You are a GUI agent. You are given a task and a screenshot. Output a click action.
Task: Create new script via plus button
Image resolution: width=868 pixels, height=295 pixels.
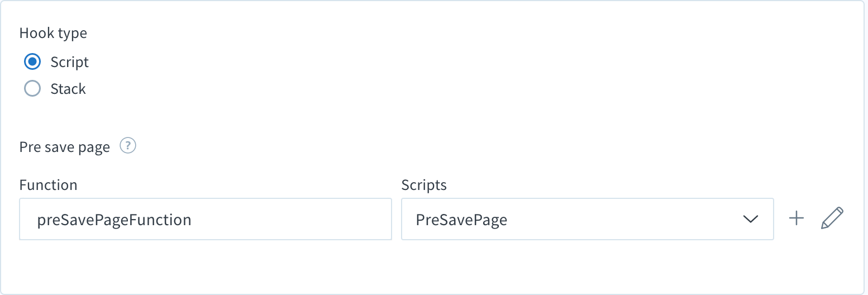[x=796, y=218]
